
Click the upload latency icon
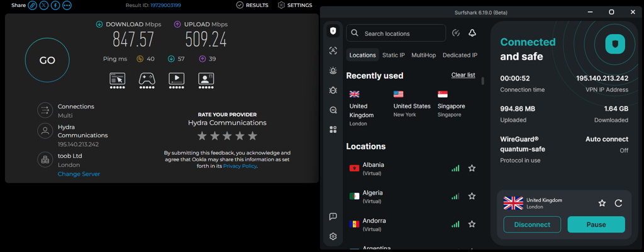coord(202,59)
